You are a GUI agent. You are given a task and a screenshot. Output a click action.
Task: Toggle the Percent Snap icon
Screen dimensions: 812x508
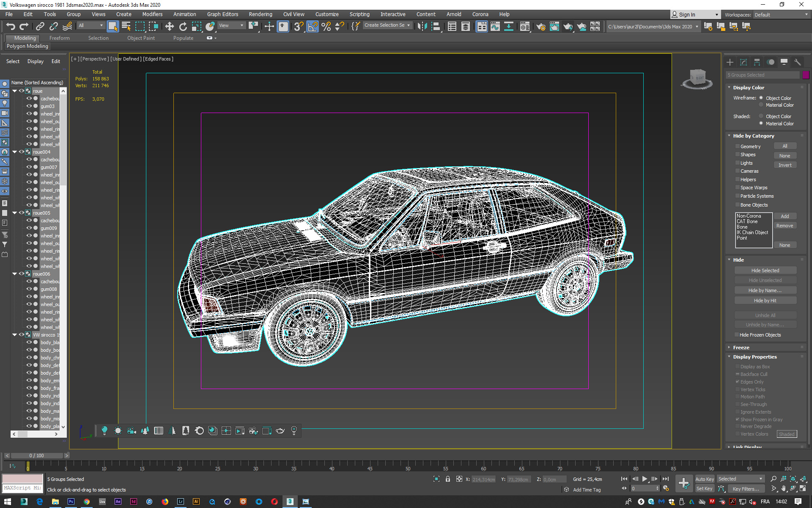[326, 27]
